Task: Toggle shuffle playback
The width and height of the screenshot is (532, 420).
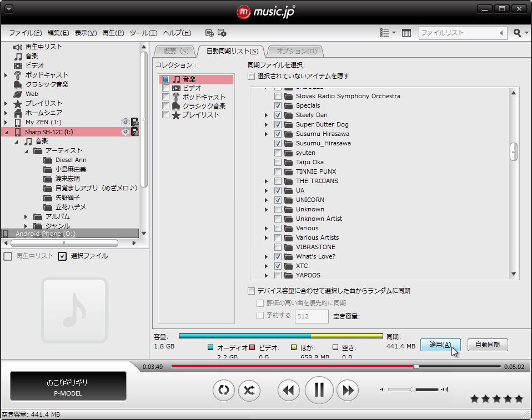Action: point(249,390)
